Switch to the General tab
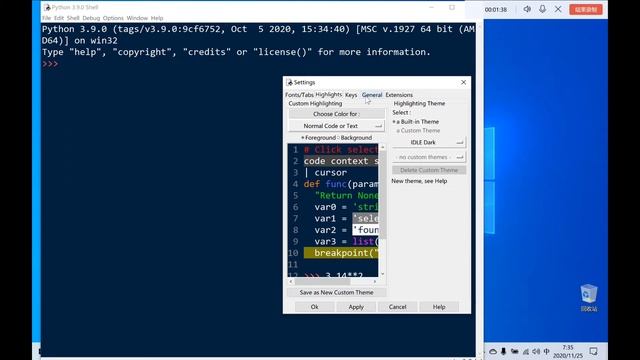Screen dimensions: 640x360 372,95
